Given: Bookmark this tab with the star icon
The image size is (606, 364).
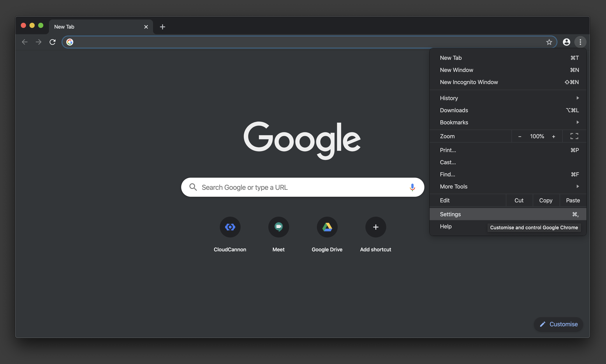Looking at the screenshot, I should [549, 42].
